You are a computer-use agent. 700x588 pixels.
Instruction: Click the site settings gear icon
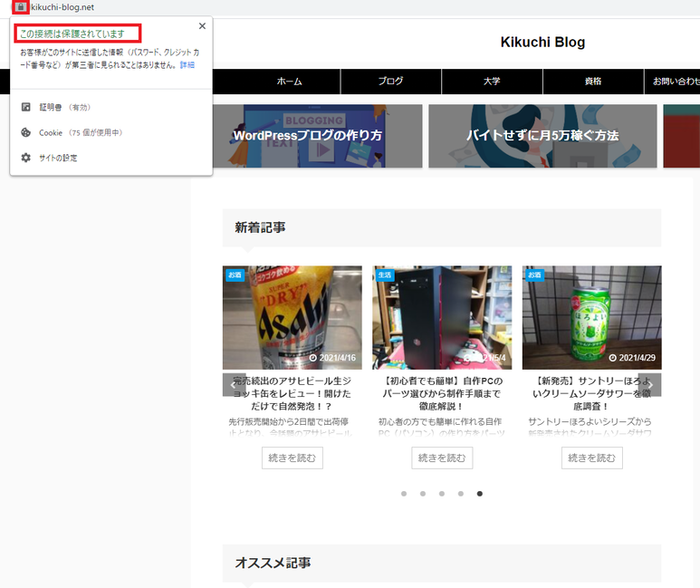[x=26, y=158]
